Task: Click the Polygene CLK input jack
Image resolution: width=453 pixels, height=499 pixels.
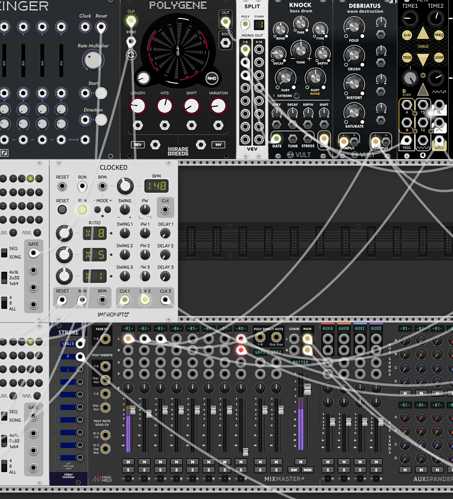Action: (131, 21)
